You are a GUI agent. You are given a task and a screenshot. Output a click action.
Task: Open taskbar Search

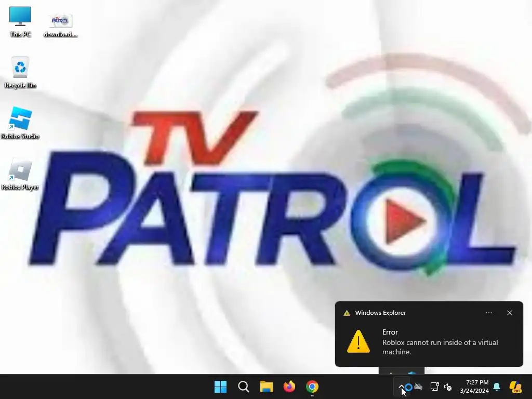244,387
